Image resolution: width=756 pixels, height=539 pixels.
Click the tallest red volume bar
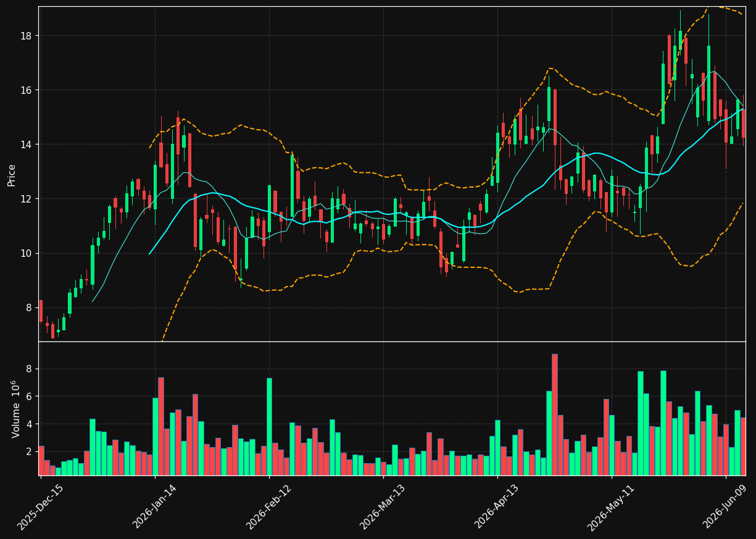click(555, 414)
